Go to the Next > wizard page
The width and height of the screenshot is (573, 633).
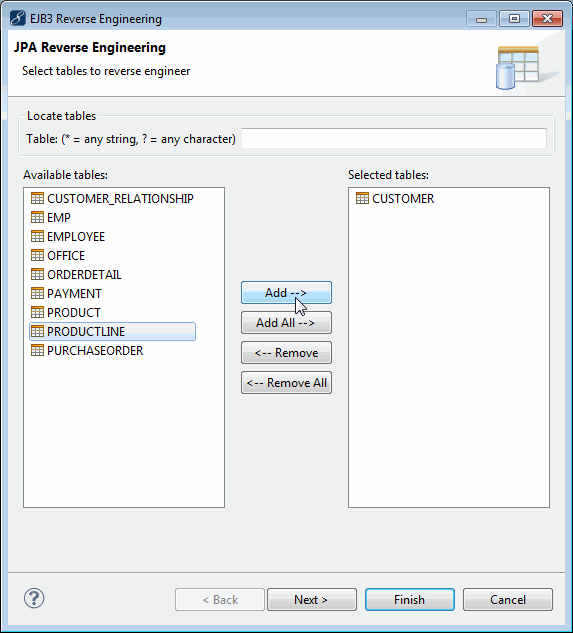pos(312,599)
